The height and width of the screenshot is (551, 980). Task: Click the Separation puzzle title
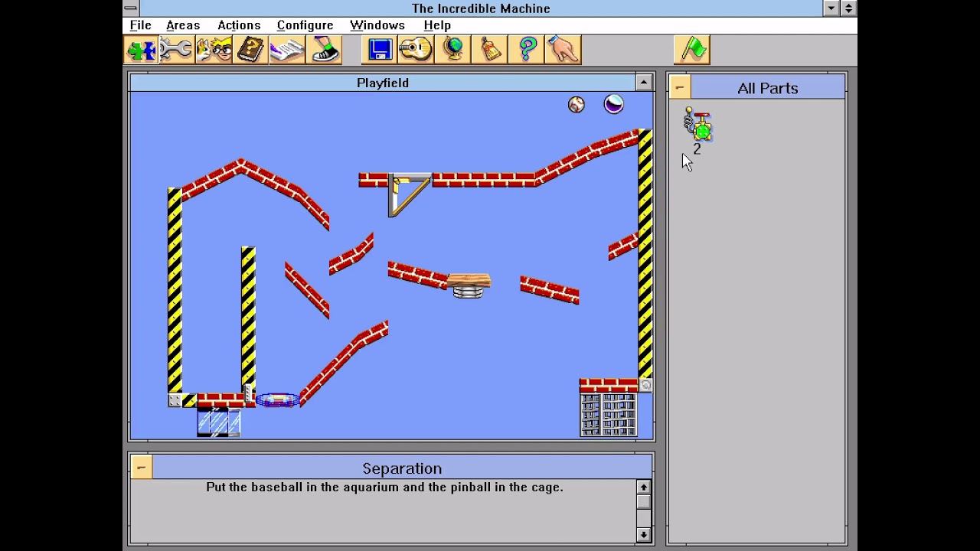[x=402, y=468]
